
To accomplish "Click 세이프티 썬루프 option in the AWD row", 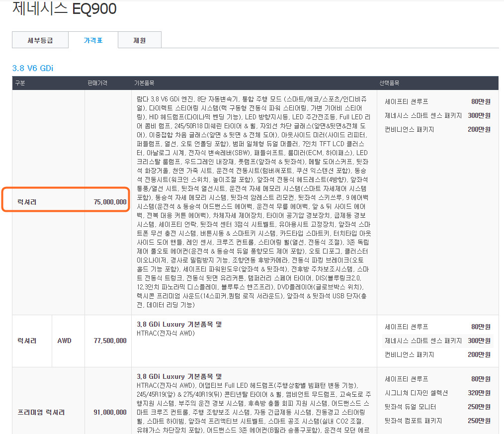I will (x=406, y=327).
